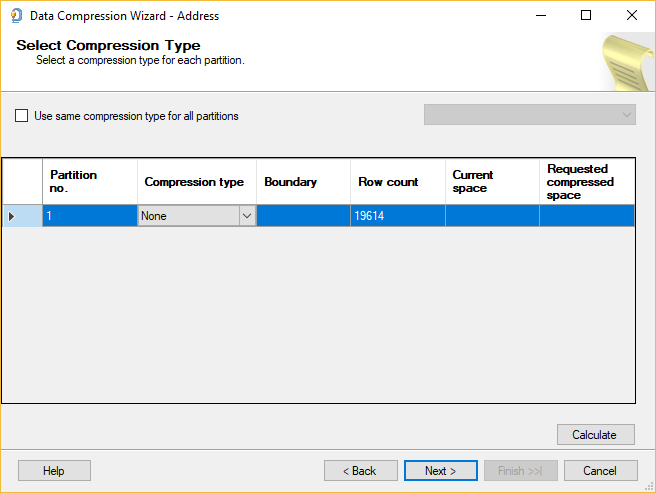Click the Partition no. column header
Image resolution: width=656 pixels, height=493 pixels.
pyautogui.click(x=89, y=181)
